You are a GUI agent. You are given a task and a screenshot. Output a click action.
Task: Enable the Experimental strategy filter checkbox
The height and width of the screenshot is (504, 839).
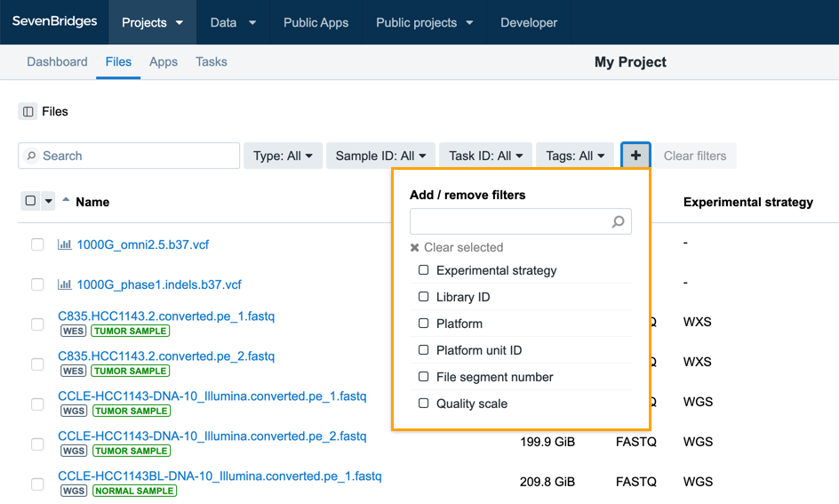pos(424,270)
